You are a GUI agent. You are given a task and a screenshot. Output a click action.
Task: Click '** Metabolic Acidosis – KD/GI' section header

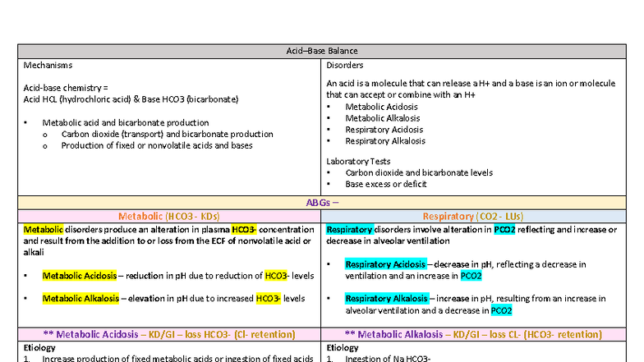point(169,334)
